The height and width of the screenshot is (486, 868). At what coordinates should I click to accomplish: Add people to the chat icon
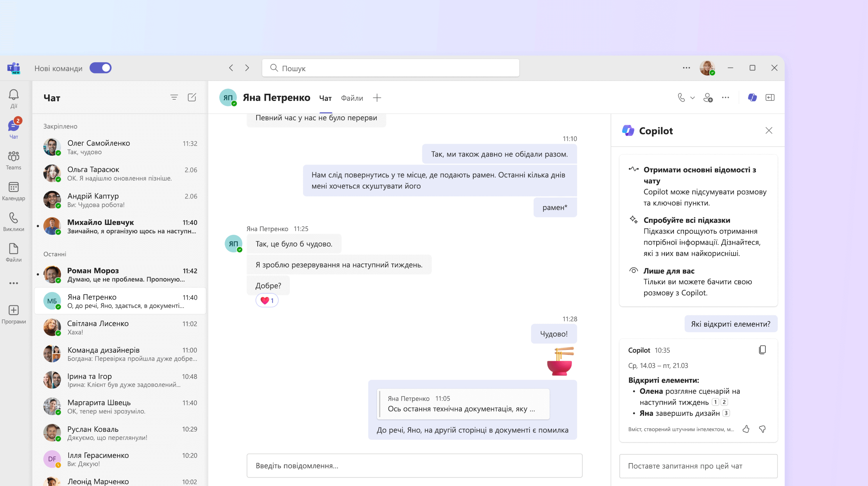(708, 98)
